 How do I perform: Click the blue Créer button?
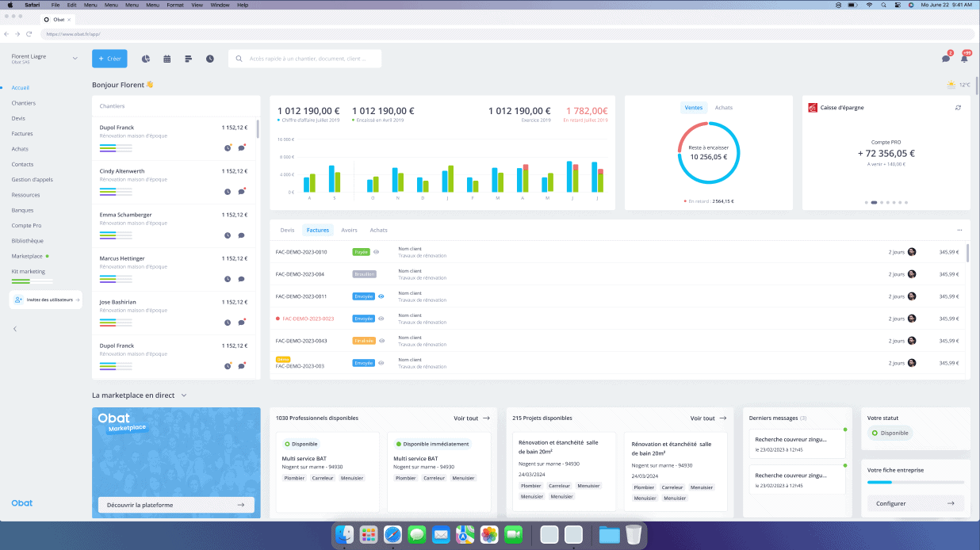coord(109,59)
